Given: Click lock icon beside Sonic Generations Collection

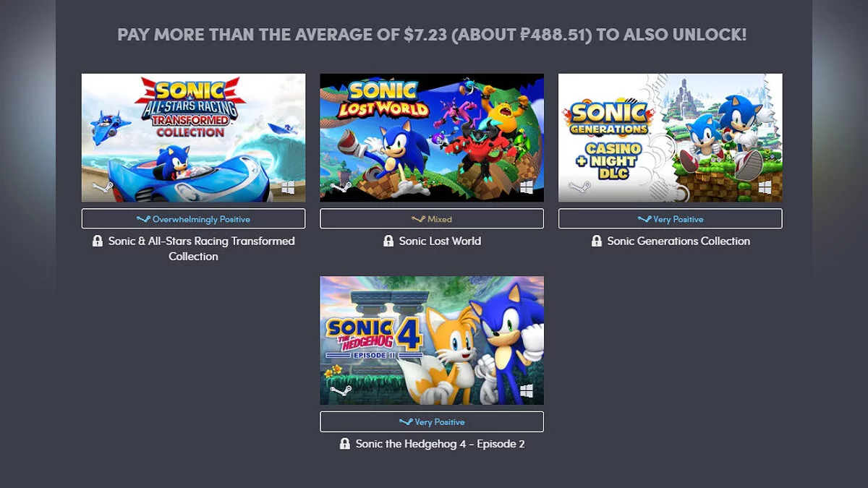Looking at the screenshot, I should [x=597, y=241].
